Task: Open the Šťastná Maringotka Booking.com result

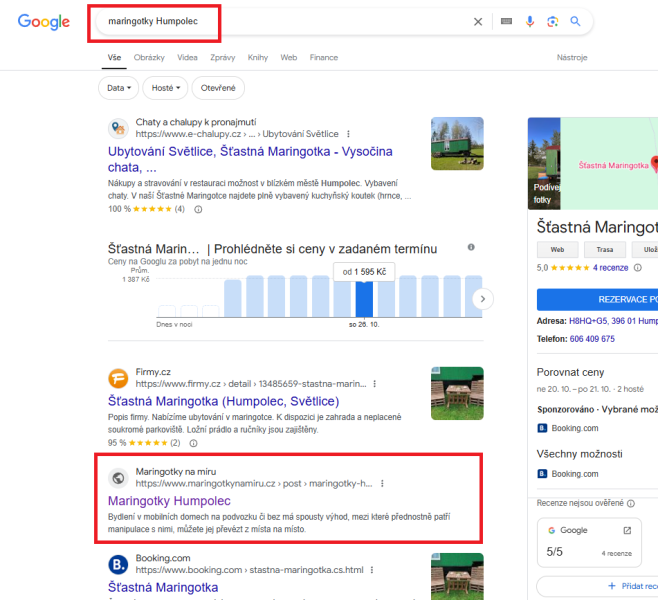Action: coord(163,587)
